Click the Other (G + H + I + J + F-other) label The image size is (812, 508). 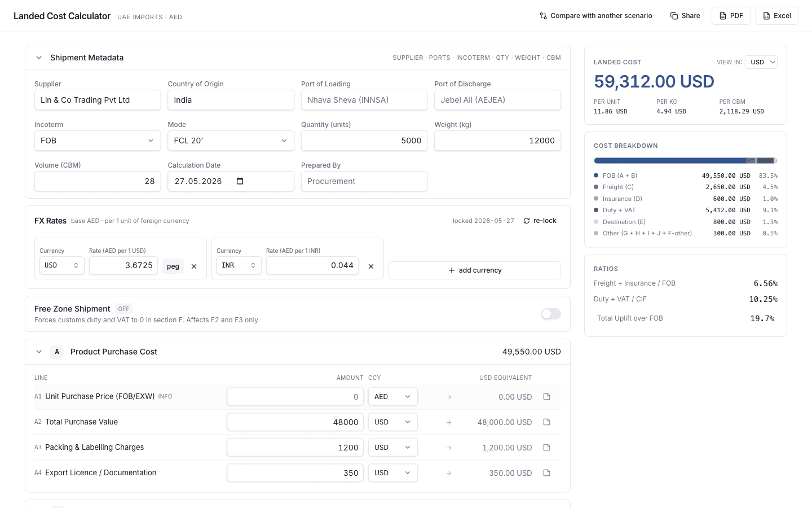[647, 233]
